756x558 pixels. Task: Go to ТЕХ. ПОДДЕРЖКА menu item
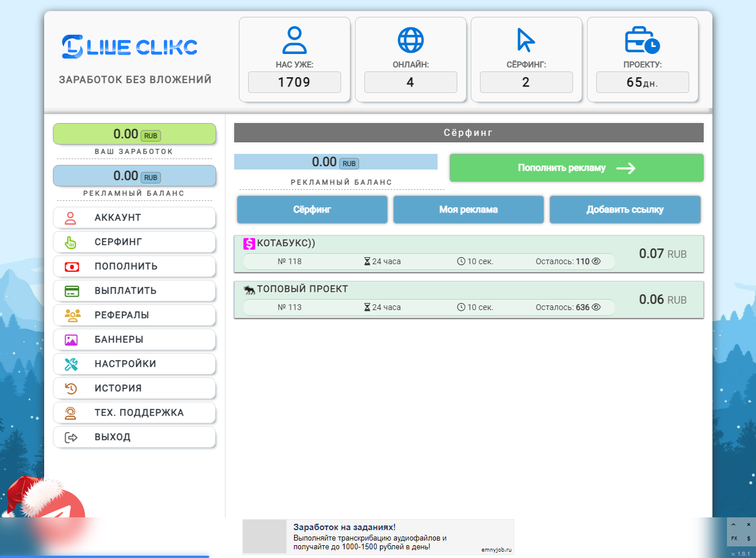click(134, 413)
